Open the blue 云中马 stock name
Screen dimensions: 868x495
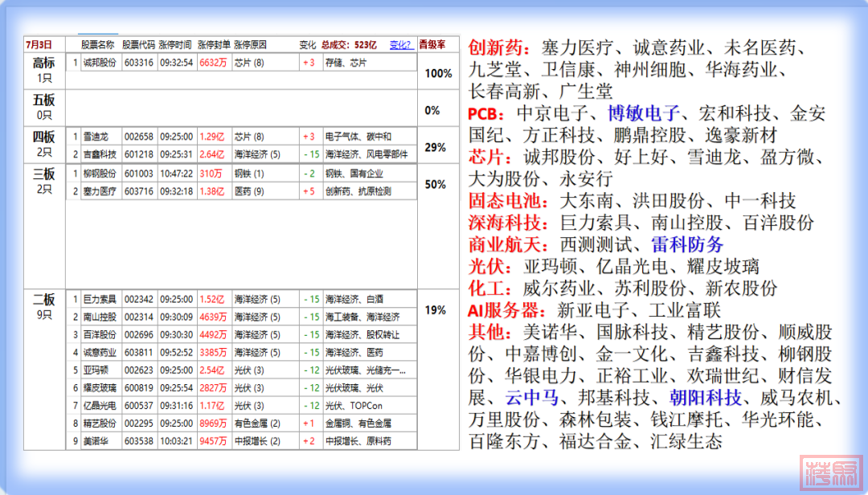[x=531, y=398]
